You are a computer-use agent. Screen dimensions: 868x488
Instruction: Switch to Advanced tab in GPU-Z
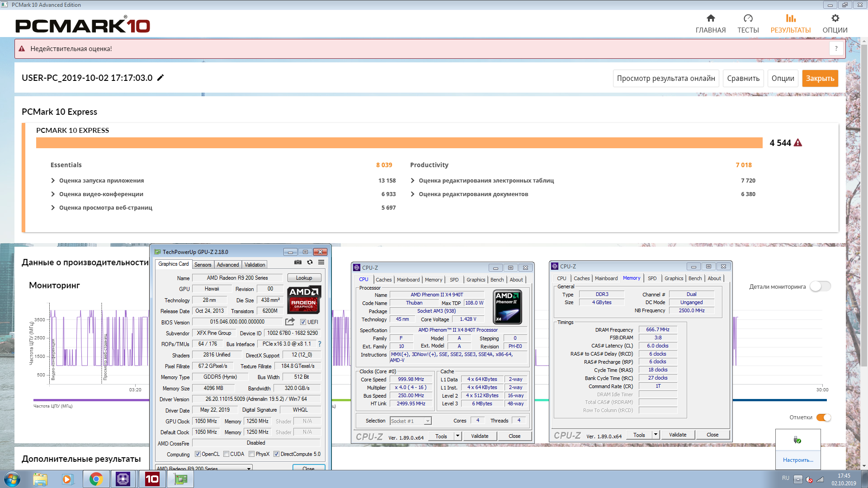point(228,265)
